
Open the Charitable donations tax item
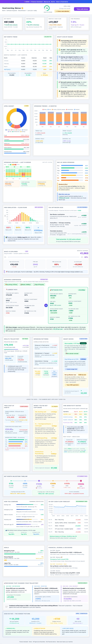[68, 233]
